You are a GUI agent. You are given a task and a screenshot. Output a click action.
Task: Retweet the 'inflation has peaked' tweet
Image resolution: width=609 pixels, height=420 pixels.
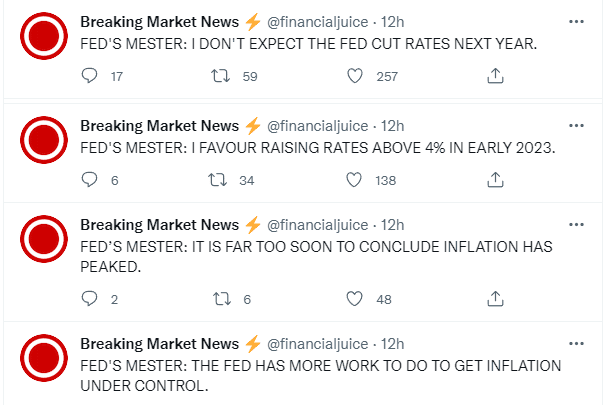(222, 298)
